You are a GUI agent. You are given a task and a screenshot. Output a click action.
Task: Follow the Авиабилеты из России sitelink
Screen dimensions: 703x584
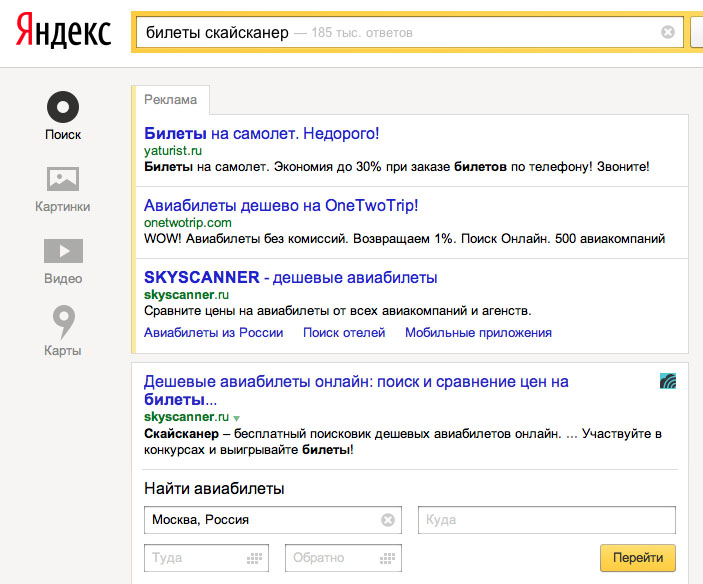(x=213, y=333)
